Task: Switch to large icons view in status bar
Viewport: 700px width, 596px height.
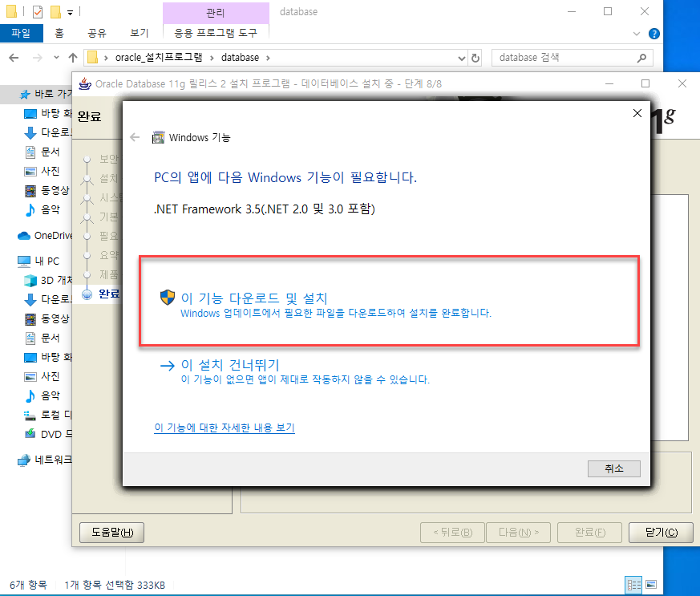Action: click(x=651, y=585)
